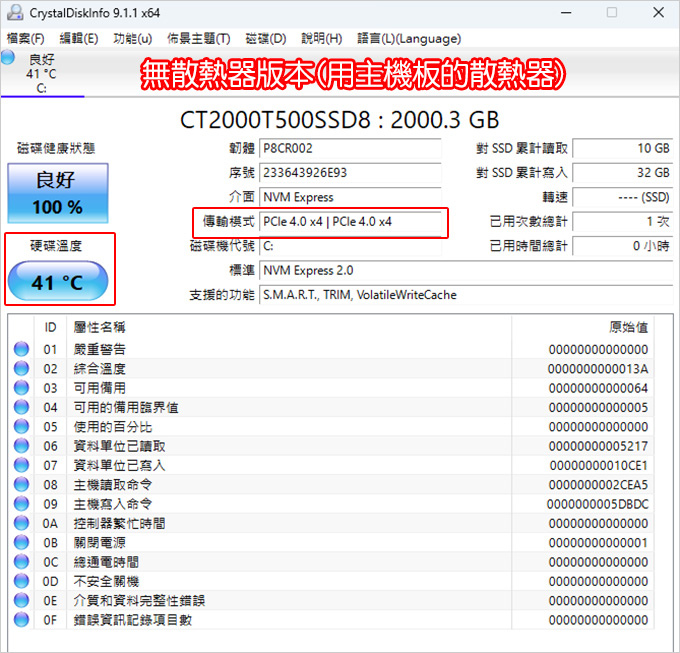Select the 嚴重警告 attribute row name
680x653 pixels.
pyautogui.click(x=100, y=349)
